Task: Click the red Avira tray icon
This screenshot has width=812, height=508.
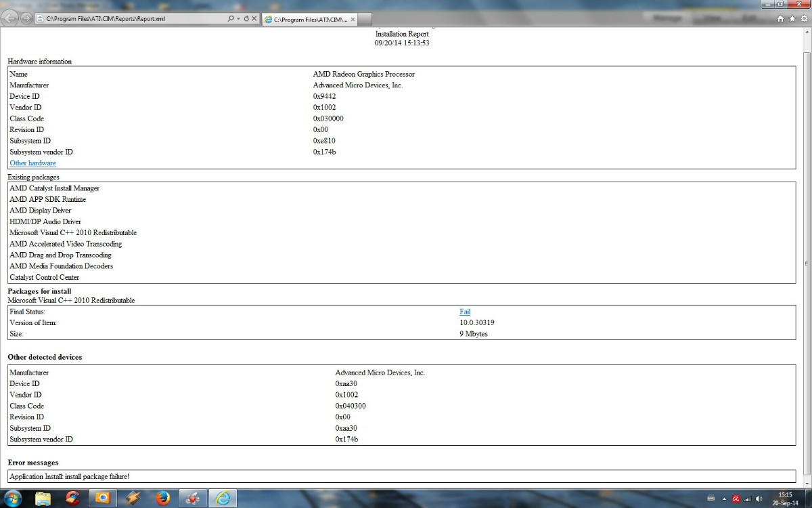Action: (736, 499)
